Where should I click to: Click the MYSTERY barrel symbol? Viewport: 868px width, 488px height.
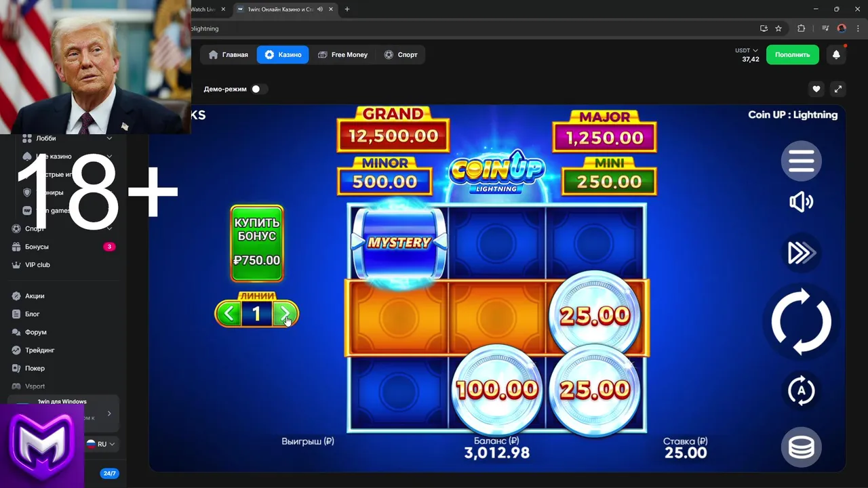click(x=399, y=241)
